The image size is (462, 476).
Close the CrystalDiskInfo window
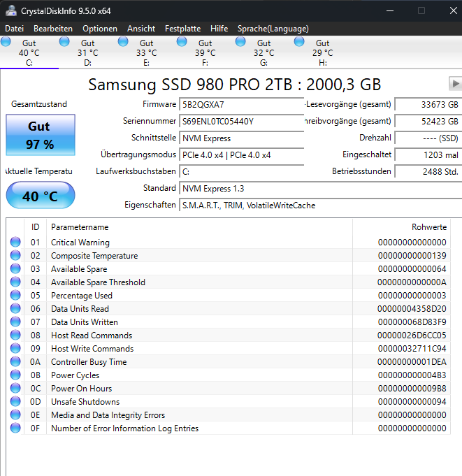point(454,10)
